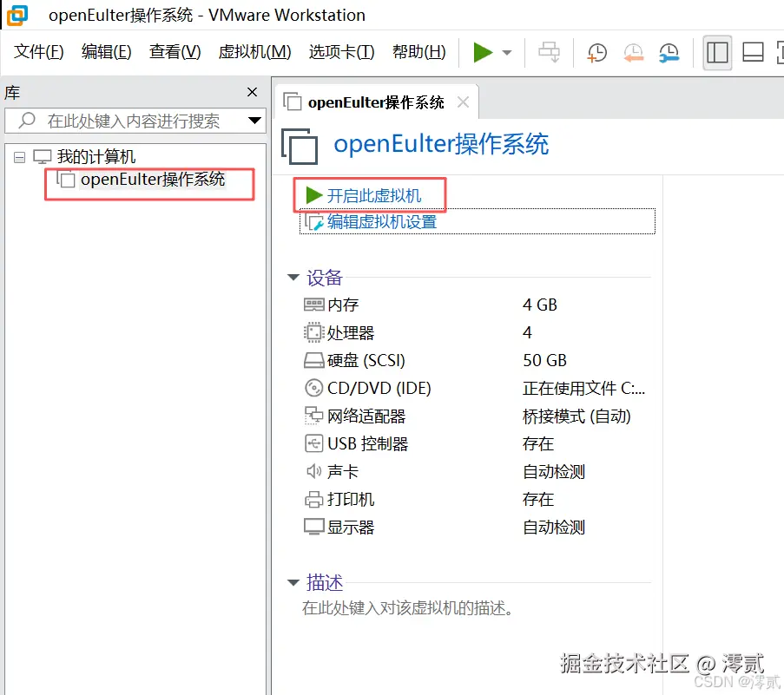The width and height of the screenshot is (784, 695).
Task: Click 编辑虚拟机设置 link
Action: 381,221
